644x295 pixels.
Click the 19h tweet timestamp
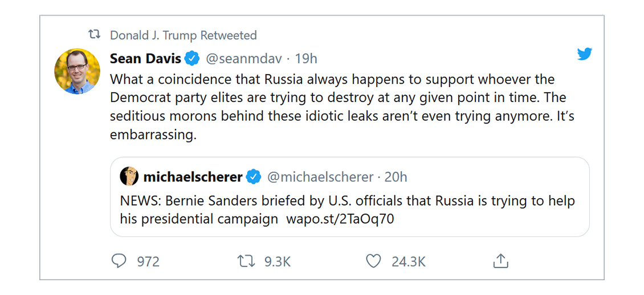(305, 58)
